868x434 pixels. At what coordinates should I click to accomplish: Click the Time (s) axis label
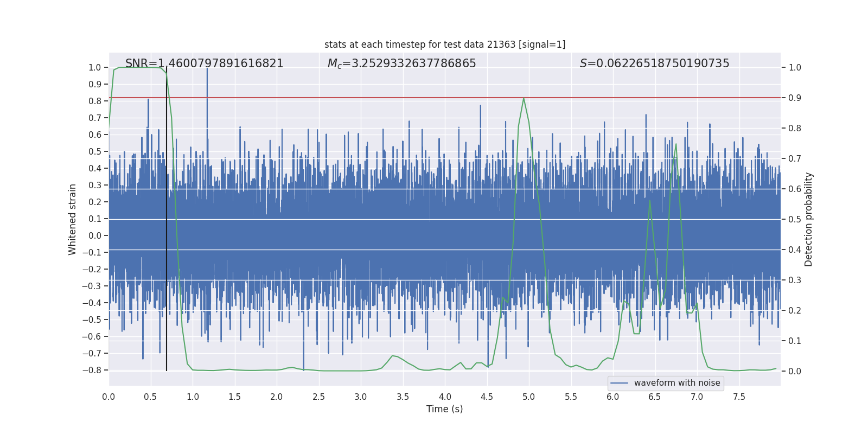pyautogui.click(x=445, y=409)
